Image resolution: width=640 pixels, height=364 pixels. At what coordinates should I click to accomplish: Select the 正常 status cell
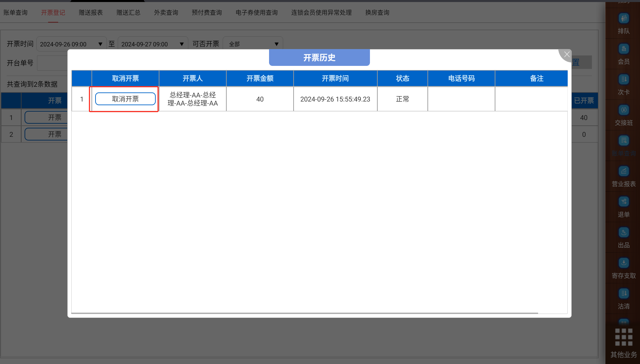coord(402,99)
